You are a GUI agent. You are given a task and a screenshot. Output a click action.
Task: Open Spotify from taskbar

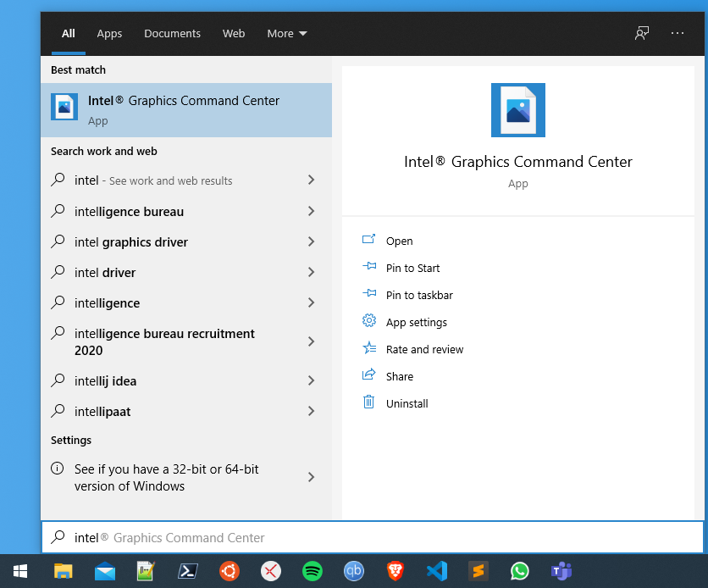click(313, 571)
